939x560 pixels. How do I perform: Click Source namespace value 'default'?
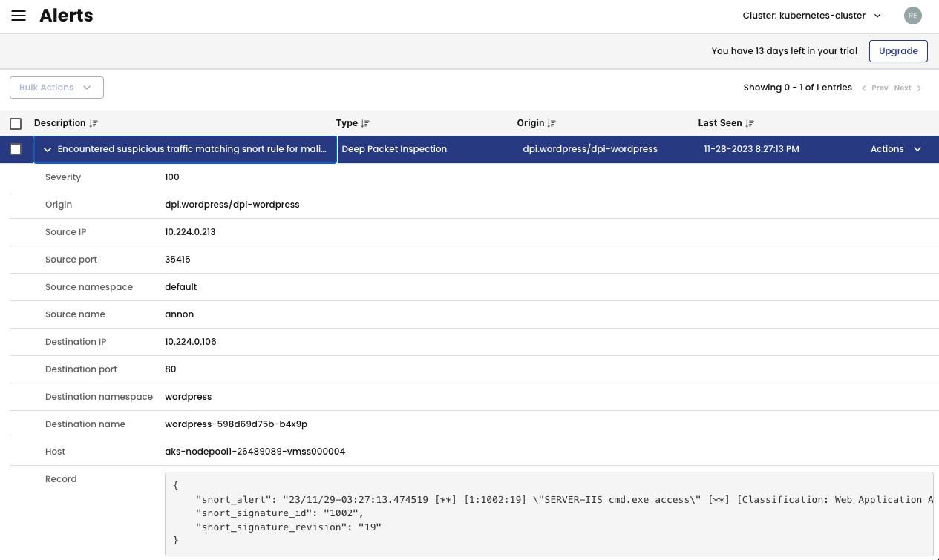click(180, 287)
